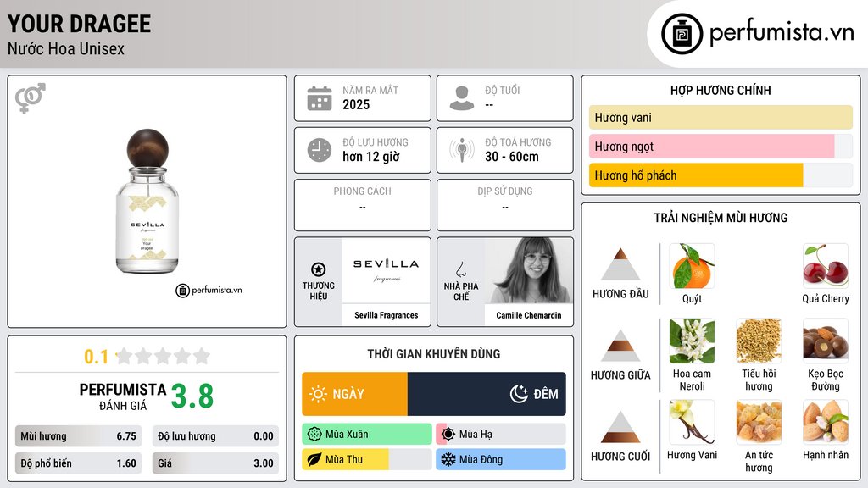Click the Ngày section of the time bar
Viewport: 868px width, 488px height.
(355, 394)
